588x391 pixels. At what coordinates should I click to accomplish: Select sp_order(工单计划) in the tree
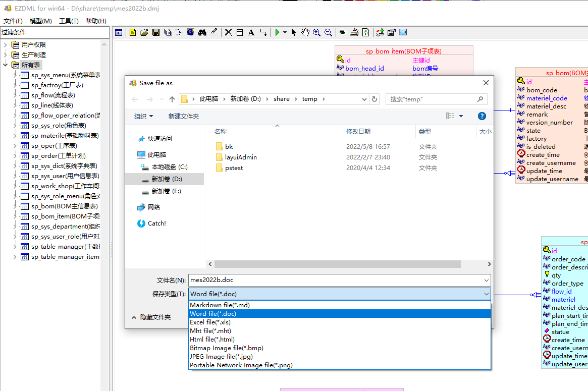[58, 156]
